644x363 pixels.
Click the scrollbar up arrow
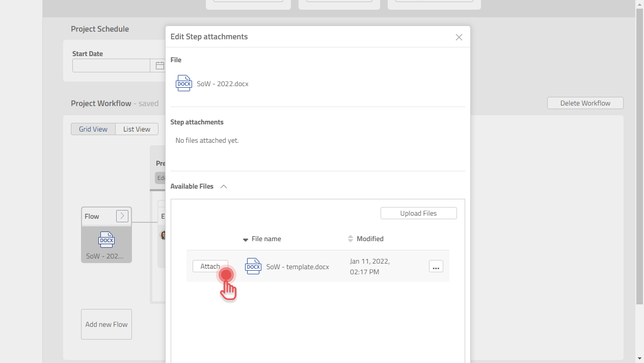click(x=639, y=4)
